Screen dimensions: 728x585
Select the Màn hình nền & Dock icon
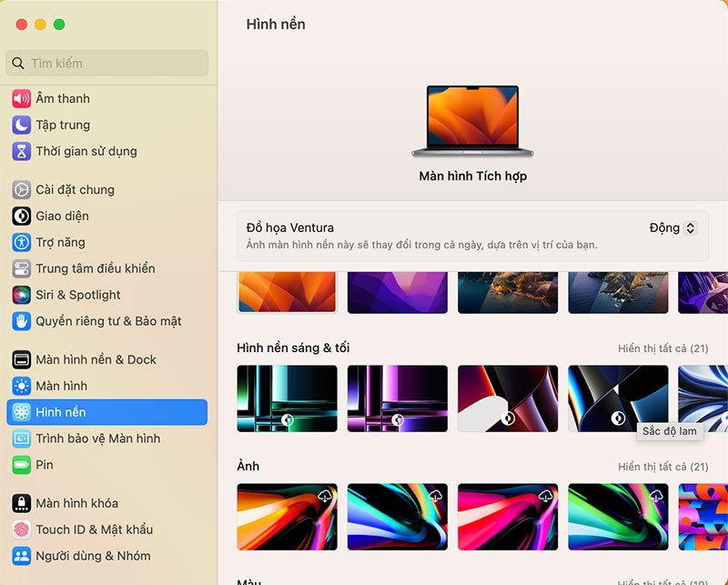pos(21,359)
